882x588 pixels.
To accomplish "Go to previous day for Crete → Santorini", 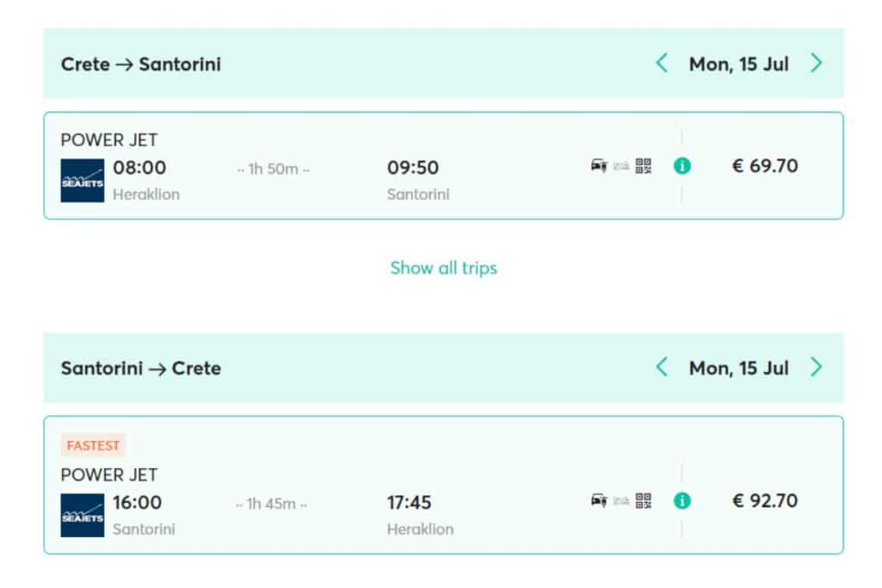I will 661,63.
